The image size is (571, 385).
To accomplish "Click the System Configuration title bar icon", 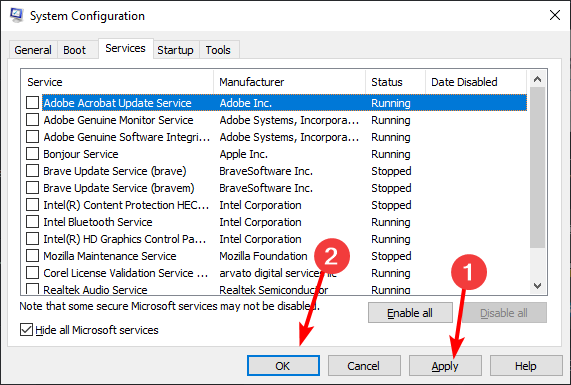I will tap(16, 15).
